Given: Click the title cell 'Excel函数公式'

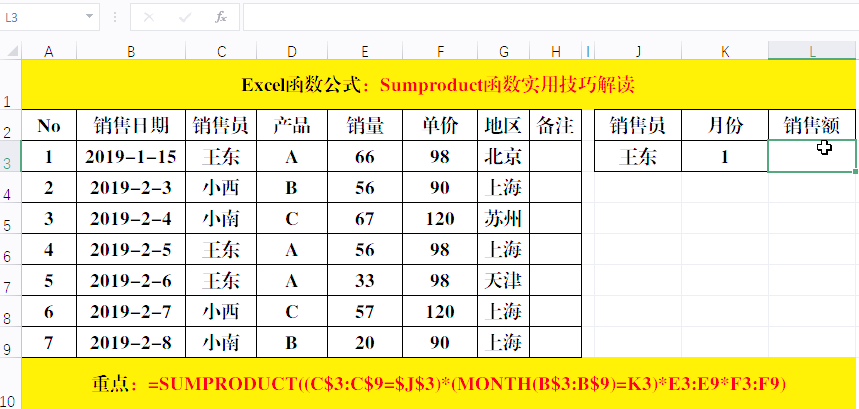Looking at the screenshot, I should pyautogui.click(x=438, y=85).
